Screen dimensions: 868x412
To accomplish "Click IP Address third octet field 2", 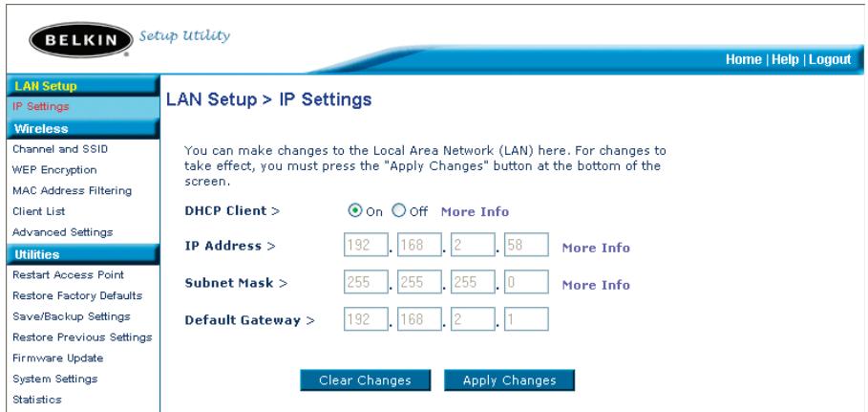I will (x=473, y=245).
